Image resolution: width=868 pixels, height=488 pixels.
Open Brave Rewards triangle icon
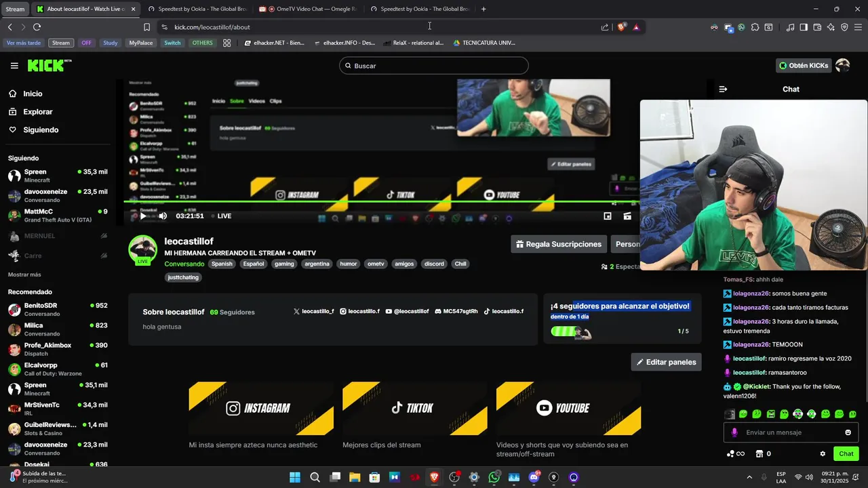coord(636,27)
